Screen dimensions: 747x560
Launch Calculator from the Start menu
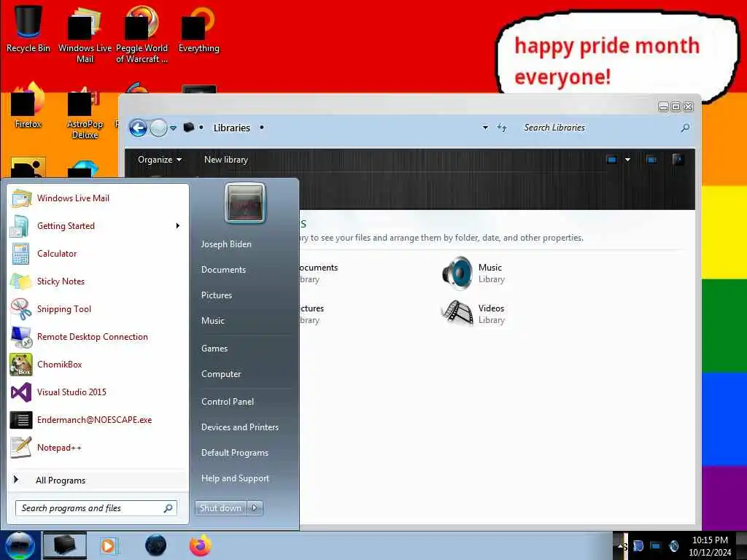click(x=98, y=254)
